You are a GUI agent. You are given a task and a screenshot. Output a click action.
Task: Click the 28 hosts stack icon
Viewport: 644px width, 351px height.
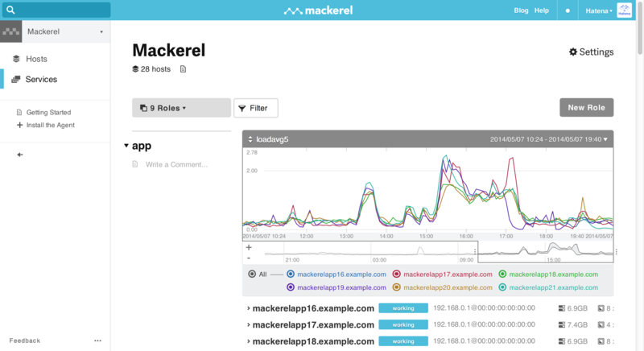pyautogui.click(x=135, y=69)
